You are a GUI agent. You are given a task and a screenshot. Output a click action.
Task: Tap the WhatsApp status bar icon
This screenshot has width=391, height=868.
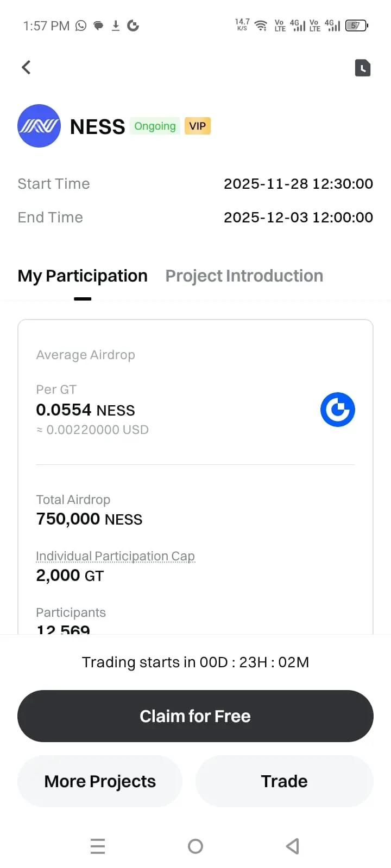pyautogui.click(x=81, y=25)
